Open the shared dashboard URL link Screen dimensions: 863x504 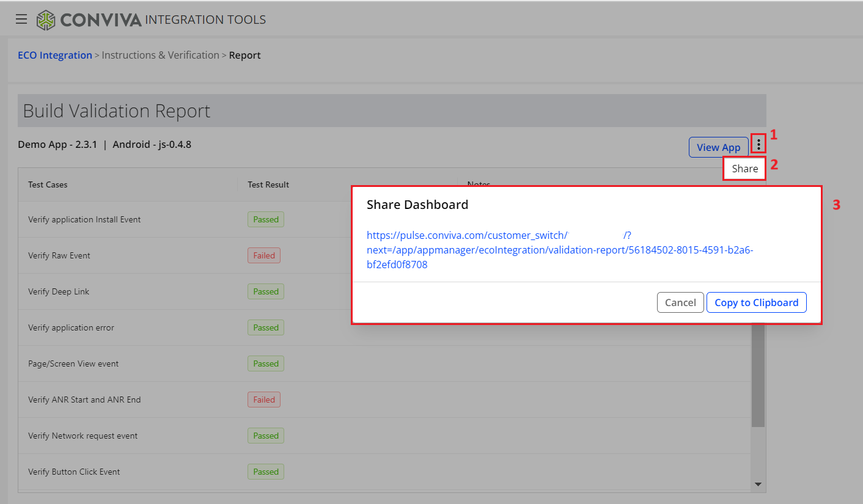click(559, 250)
